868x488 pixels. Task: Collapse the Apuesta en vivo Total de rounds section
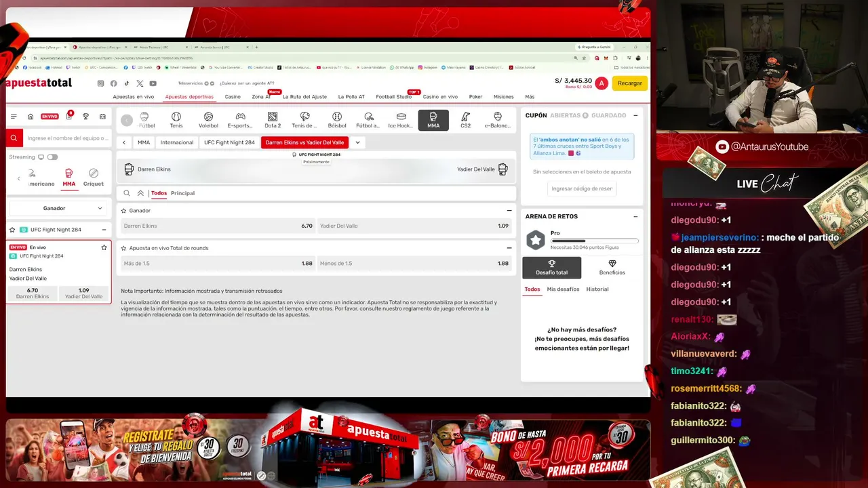[509, 248]
